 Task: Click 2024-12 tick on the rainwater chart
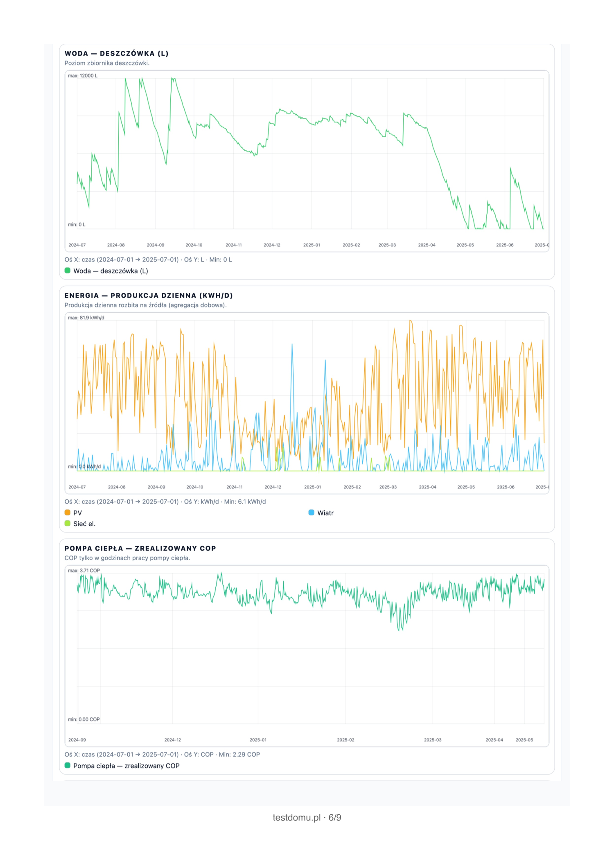tap(272, 245)
